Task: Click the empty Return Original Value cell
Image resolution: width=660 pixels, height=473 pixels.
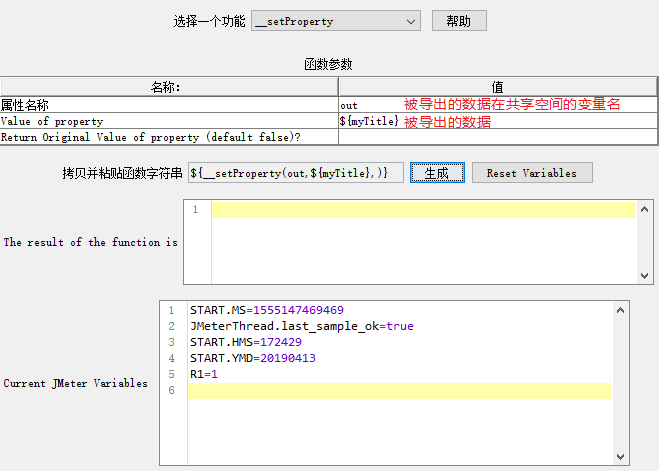Action: (x=498, y=137)
